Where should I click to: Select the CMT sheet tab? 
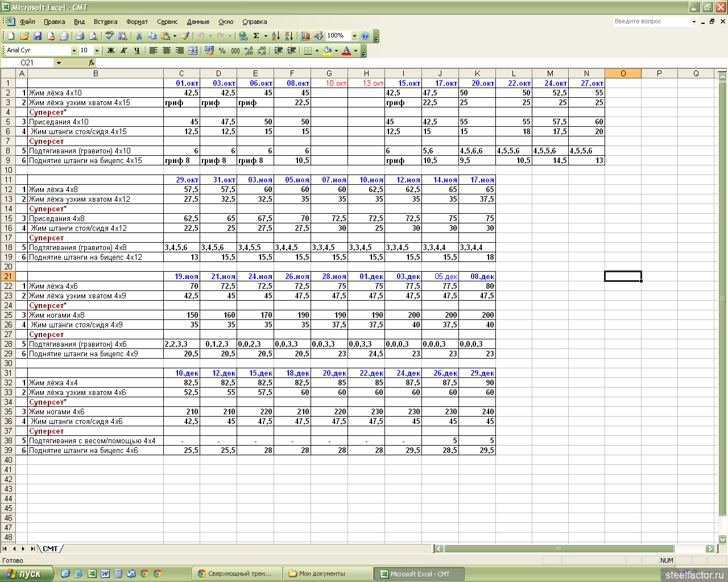point(51,548)
